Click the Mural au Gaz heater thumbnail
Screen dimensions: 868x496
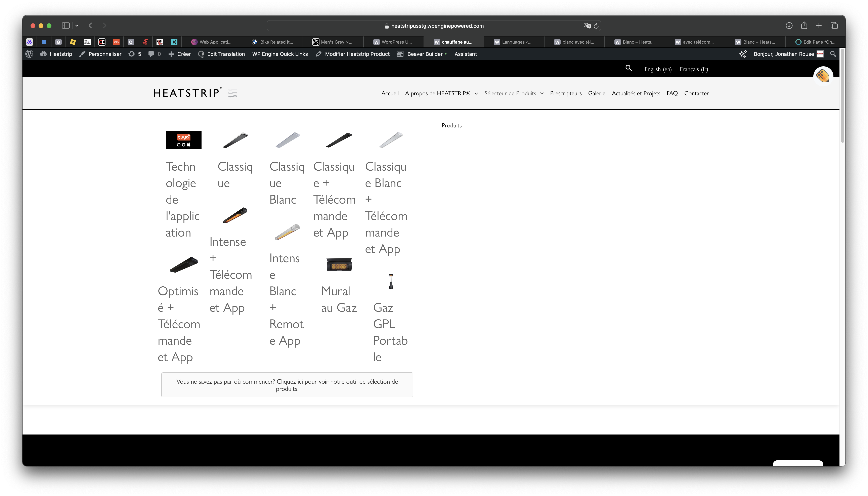tap(339, 265)
